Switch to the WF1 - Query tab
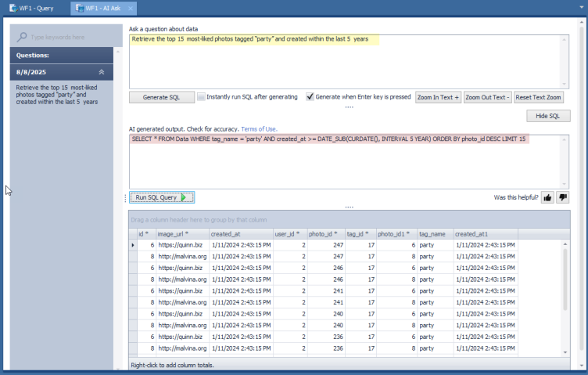This screenshot has width=588, height=375. pyautogui.click(x=35, y=9)
